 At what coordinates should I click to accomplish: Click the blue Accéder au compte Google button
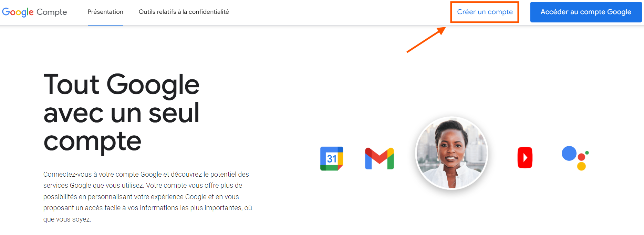tap(586, 12)
